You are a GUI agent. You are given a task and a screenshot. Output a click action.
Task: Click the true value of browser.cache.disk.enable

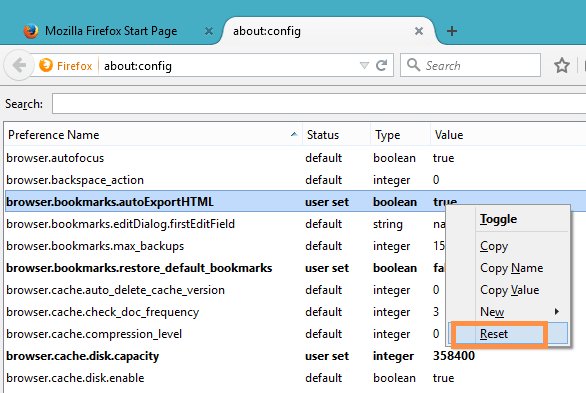[x=443, y=378]
